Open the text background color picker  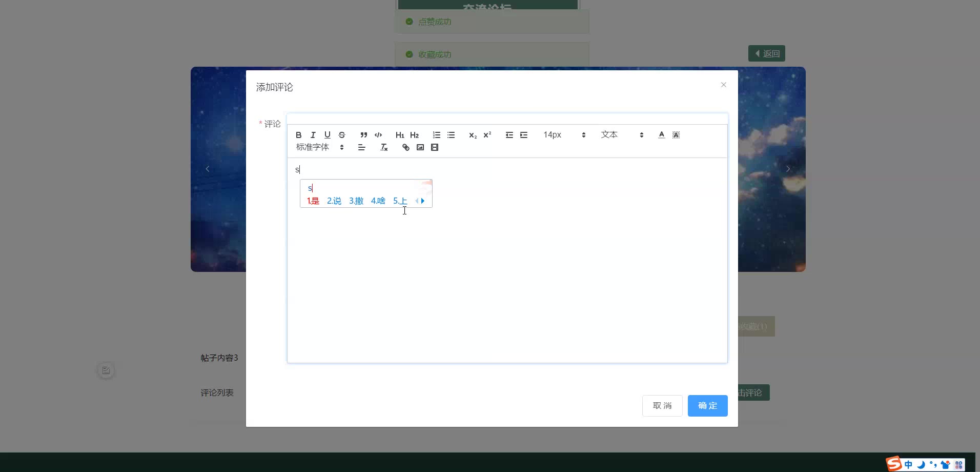676,135
